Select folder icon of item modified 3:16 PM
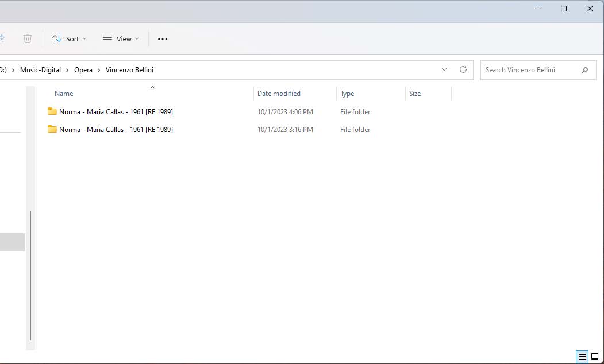Viewport: 604px width, 364px height. click(x=52, y=129)
